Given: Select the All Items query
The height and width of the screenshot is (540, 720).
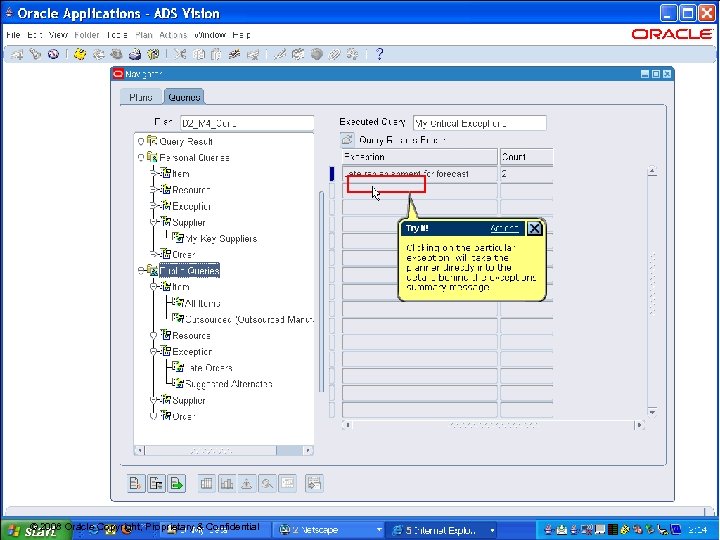Looking at the screenshot, I should pyautogui.click(x=202, y=304).
